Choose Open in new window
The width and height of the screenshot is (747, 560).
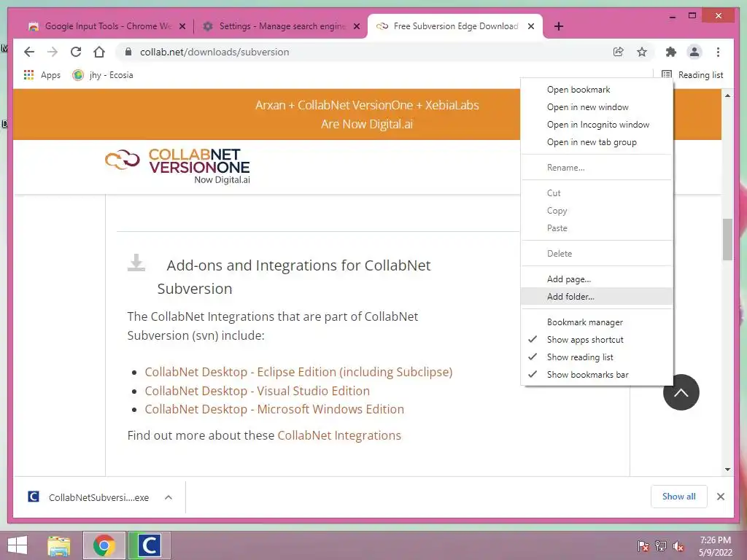597,107
